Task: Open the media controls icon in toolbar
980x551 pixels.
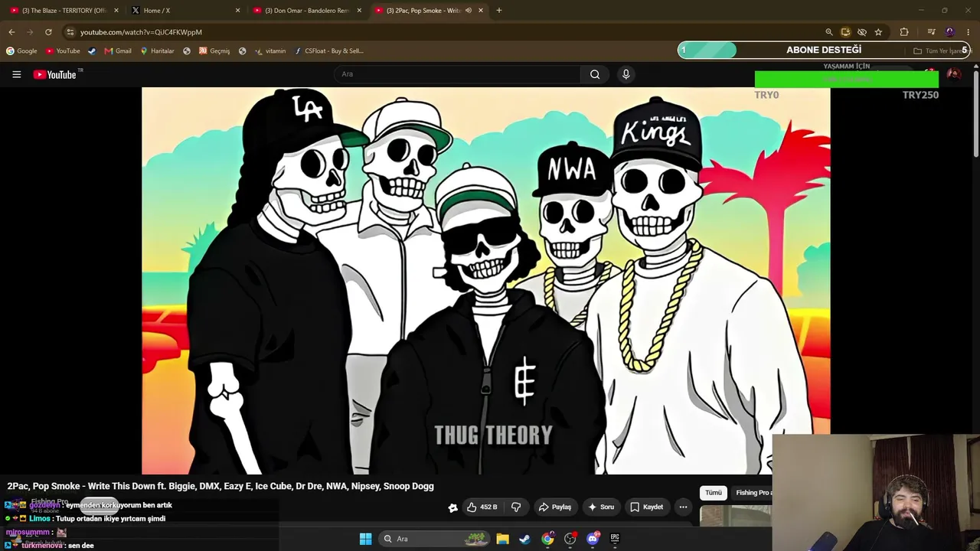Action: [x=931, y=32]
